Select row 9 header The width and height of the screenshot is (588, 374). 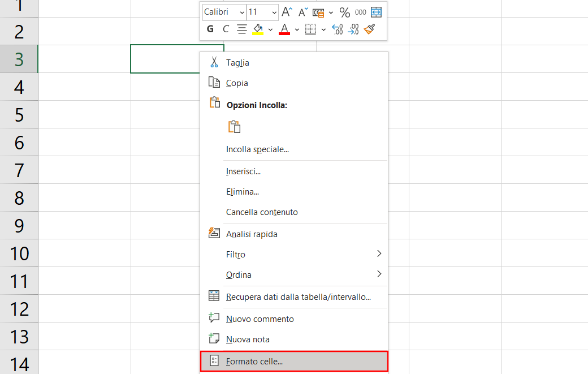[19, 225]
